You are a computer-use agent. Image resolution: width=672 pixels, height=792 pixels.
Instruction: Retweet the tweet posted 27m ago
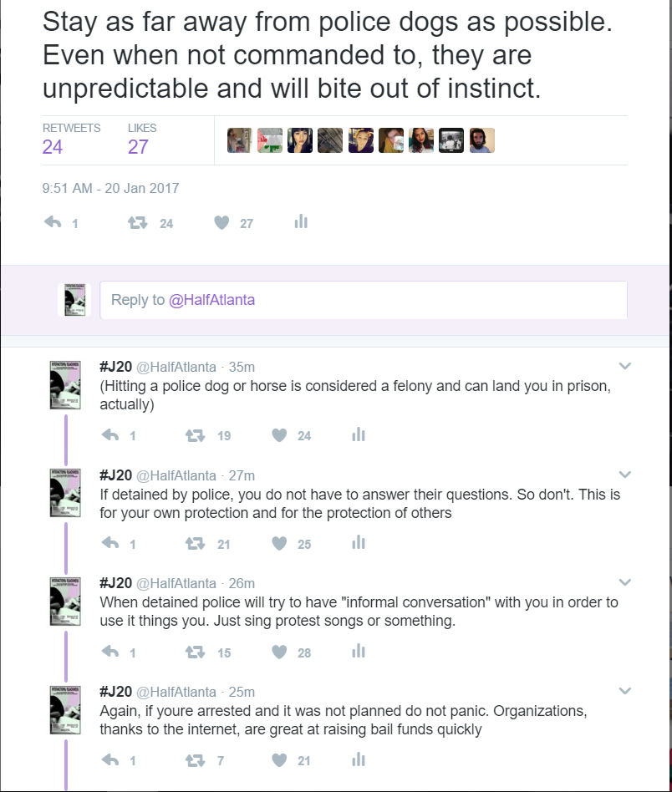(194, 543)
